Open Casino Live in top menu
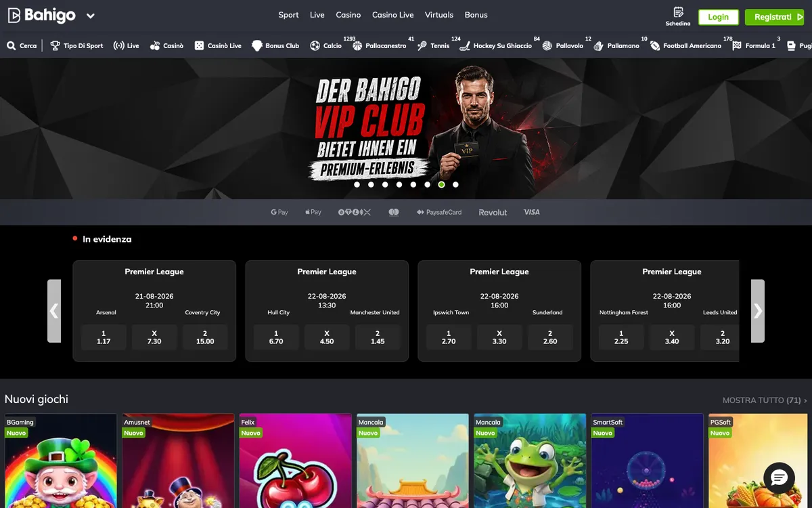The image size is (812, 508). (393, 15)
